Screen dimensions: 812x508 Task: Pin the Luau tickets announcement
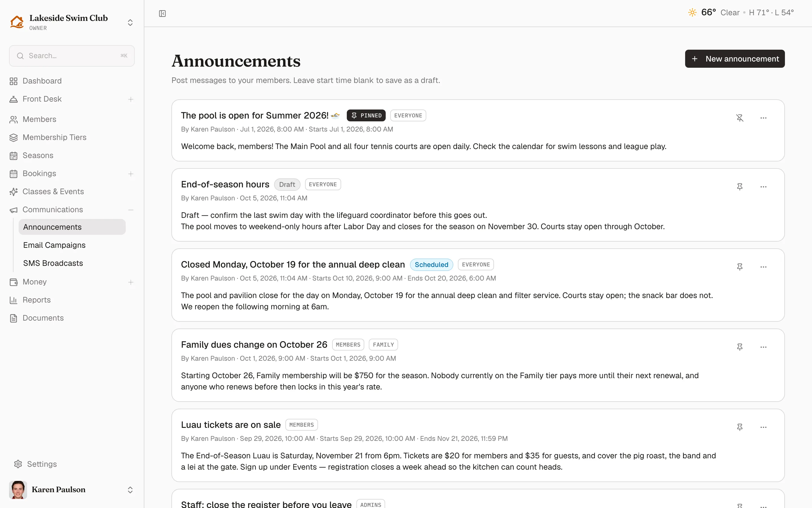740,427
